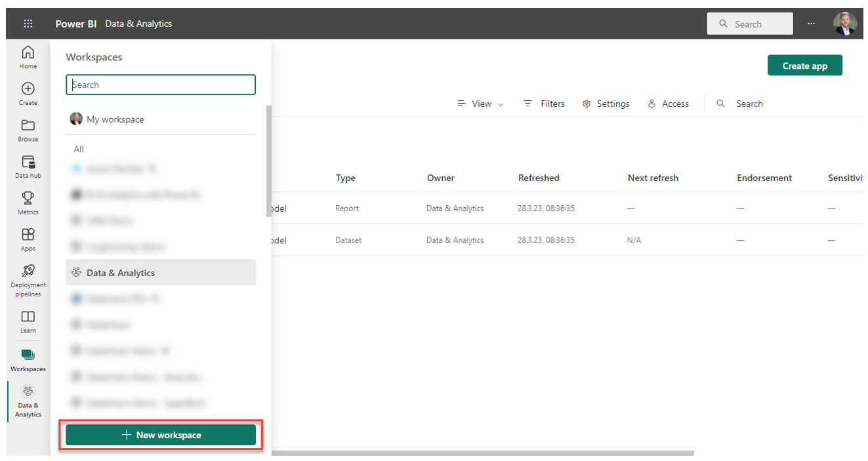This screenshot has height=461, width=868.
Task: Sort by the Owner column header
Action: coord(441,178)
